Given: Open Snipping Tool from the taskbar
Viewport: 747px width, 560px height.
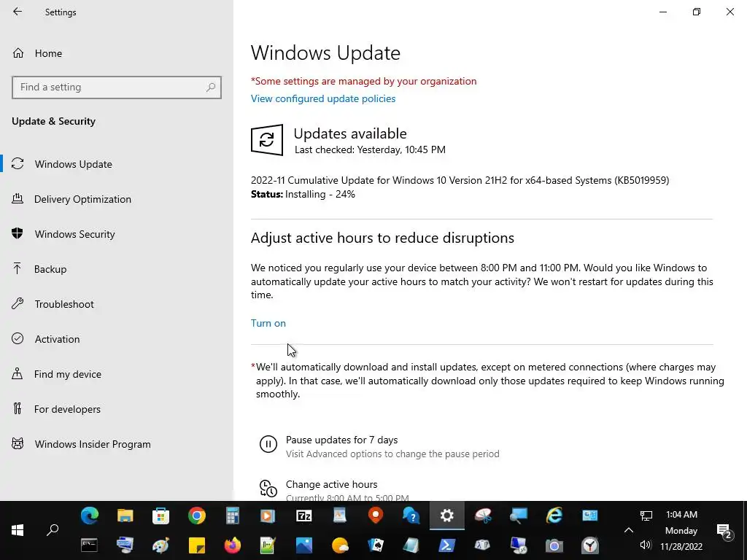Looking at the screenshot, I should [x=483, y=516].
